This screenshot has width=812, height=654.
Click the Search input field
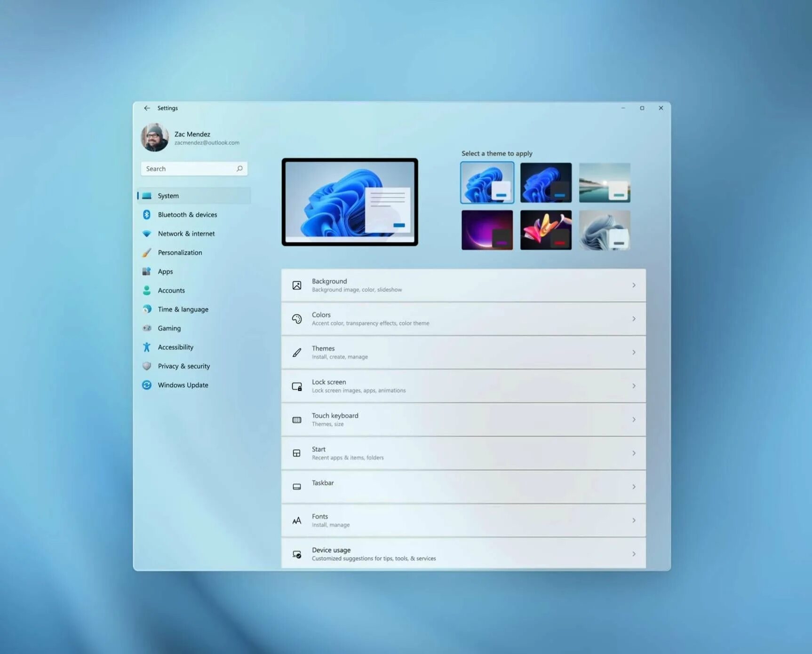194,168
